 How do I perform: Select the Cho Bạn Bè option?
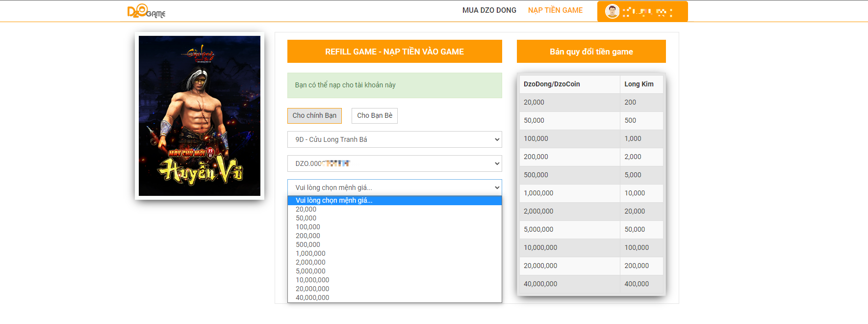[375, 116]
